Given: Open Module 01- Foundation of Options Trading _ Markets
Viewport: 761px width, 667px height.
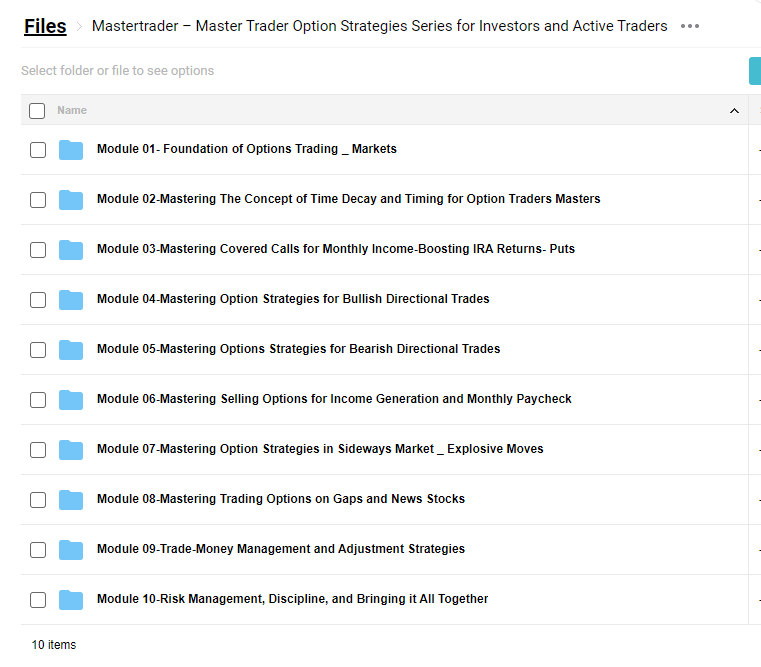Looking at the screenshot, I should click(247, 149).
